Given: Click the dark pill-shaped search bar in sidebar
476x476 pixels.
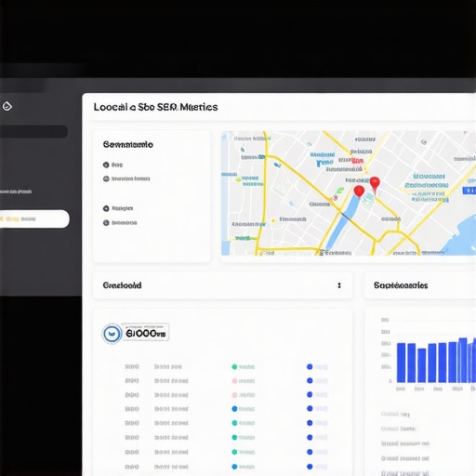Looking at the screenshot, I should click(x=33, y=131).
